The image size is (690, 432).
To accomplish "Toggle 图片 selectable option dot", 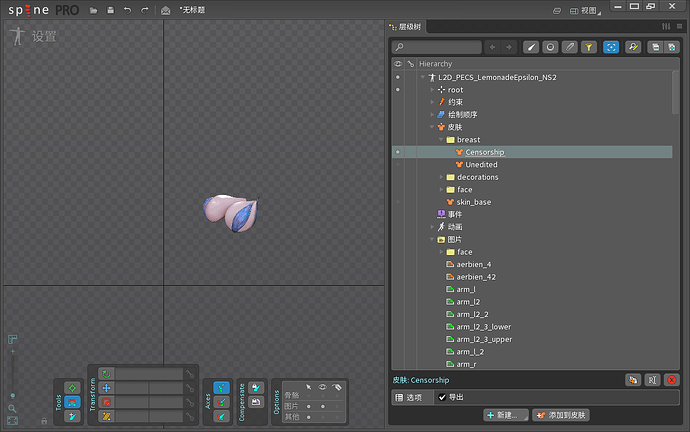I will [x=308, y=406].
